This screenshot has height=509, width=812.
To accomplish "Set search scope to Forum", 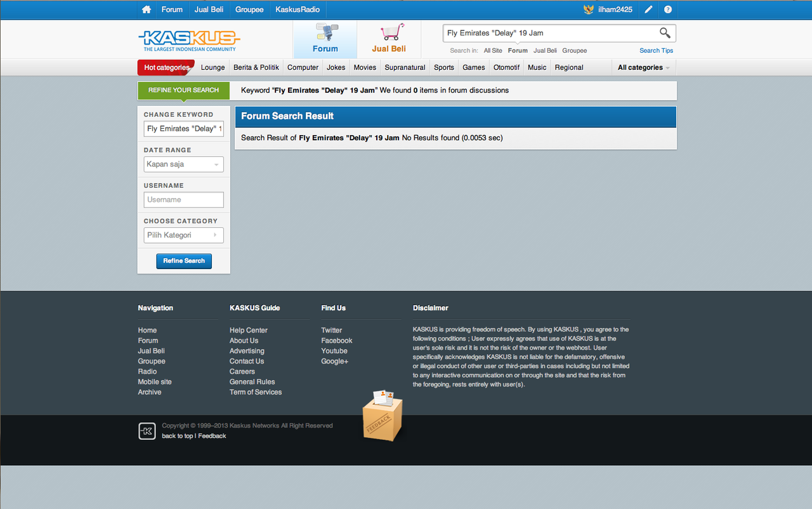I will 518,51.
